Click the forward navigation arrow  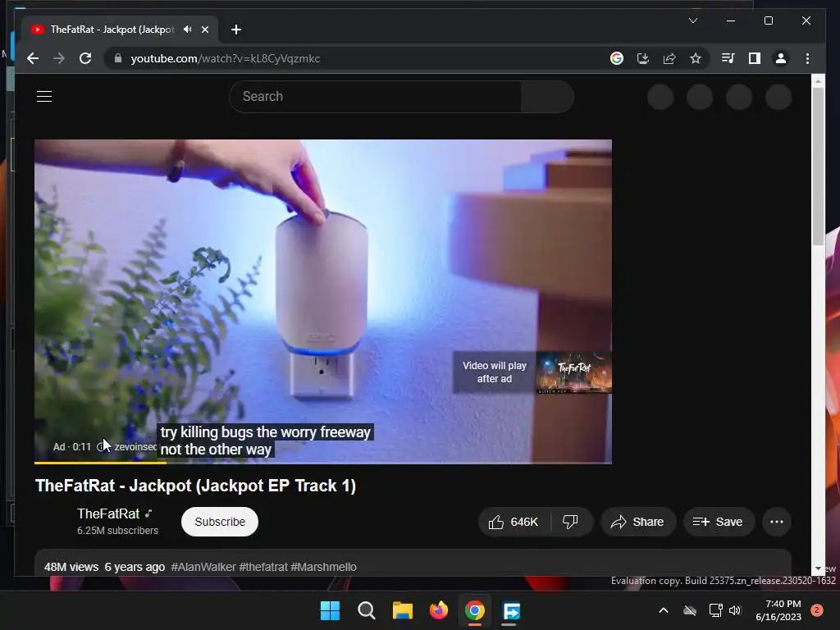click(59, 58)
